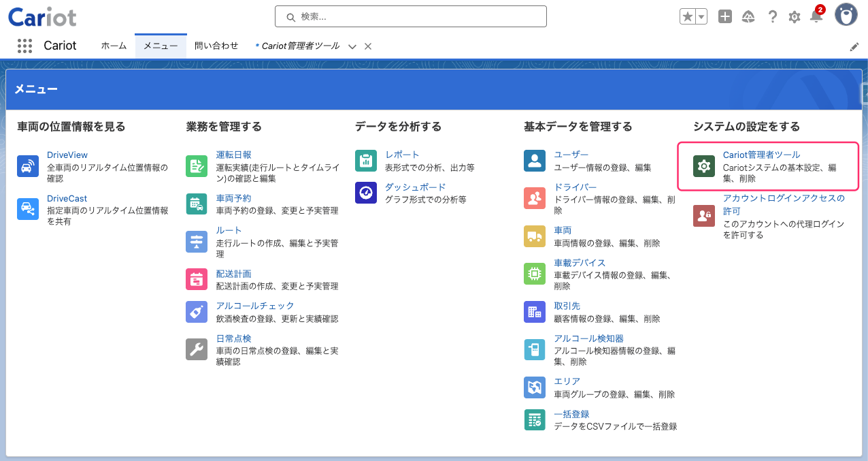Open the setup gear in header
This screenshot has height=461, width=868.
coord(795,17)
